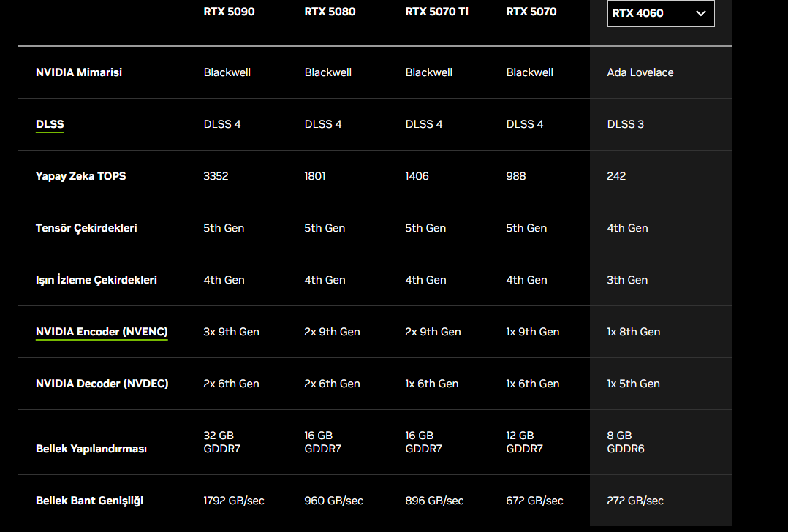Click the 1801 TOPS value
The image size is (788, 532).
click(315, 176)
